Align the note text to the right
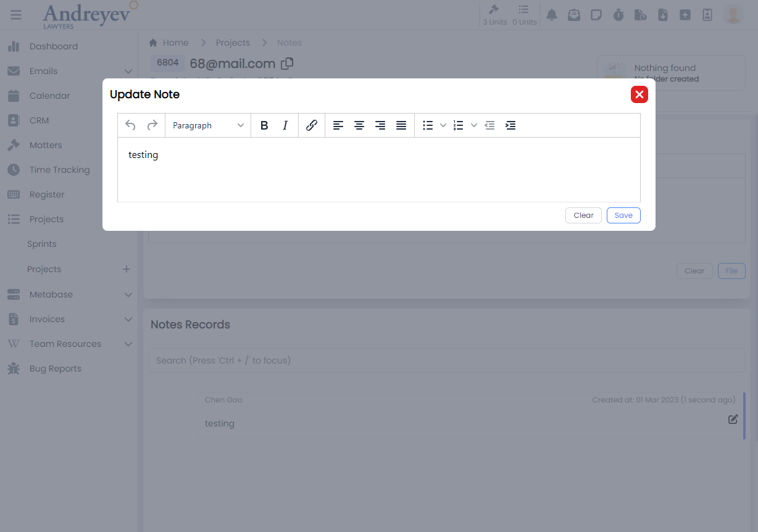The width and height of the screenshot is (758, 532). (380, 125)
